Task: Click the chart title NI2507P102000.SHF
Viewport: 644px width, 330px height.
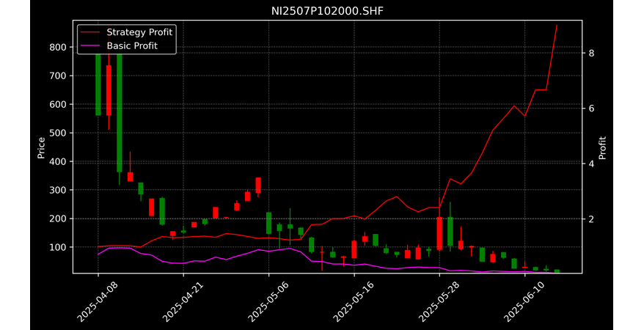Action: [x=327, y=11]
